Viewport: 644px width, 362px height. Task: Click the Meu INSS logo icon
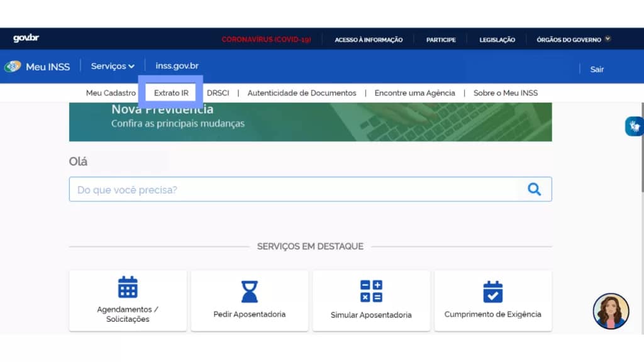(13, 66)
